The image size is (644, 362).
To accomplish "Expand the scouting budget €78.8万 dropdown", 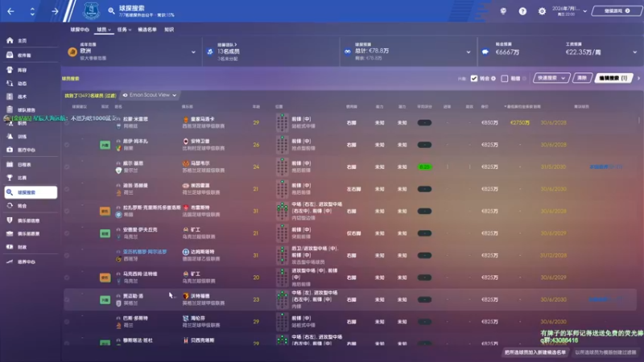I will click(469, 52).
